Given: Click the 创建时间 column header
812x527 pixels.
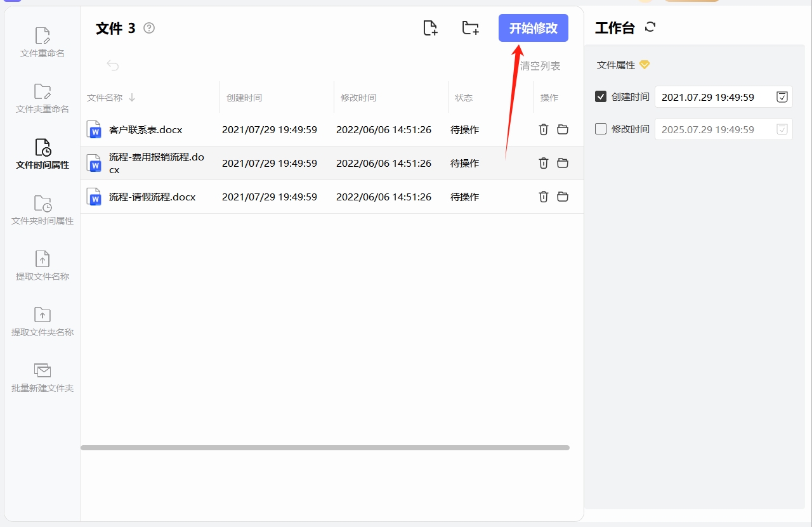Looking at the screenshot, I should pos(244,98).
